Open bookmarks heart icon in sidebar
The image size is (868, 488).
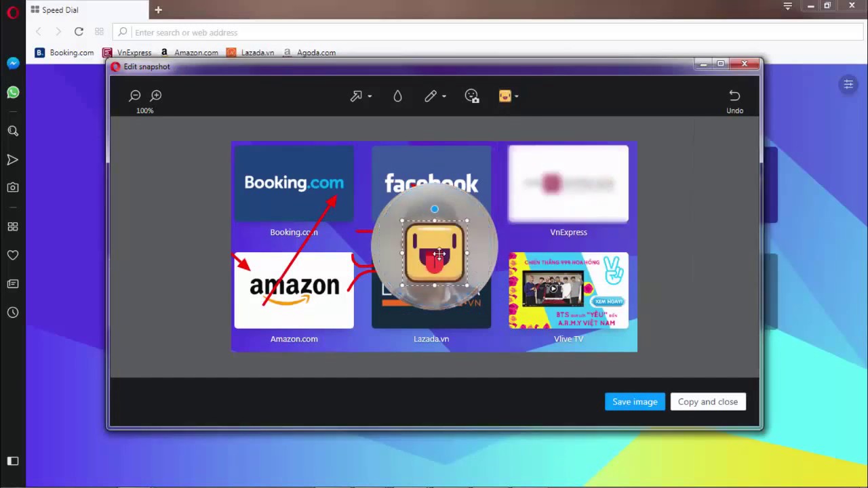point(13,256)
